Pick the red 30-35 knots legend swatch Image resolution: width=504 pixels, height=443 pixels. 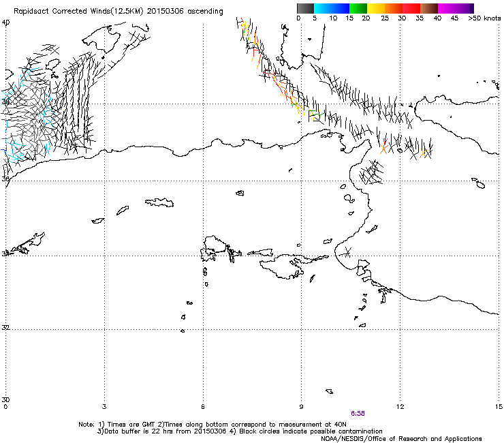coord(411,8)
